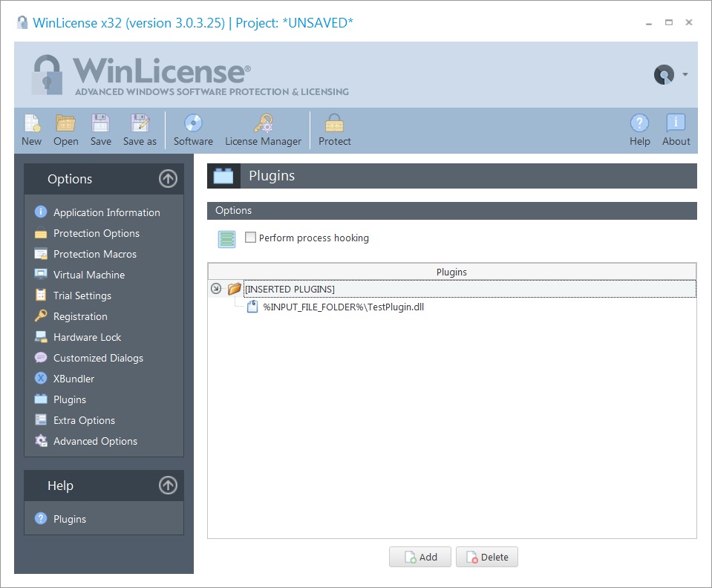The image size is (712, 588).
Task: Maximize the WinLicense window
Action: click(x=669, y=22)
